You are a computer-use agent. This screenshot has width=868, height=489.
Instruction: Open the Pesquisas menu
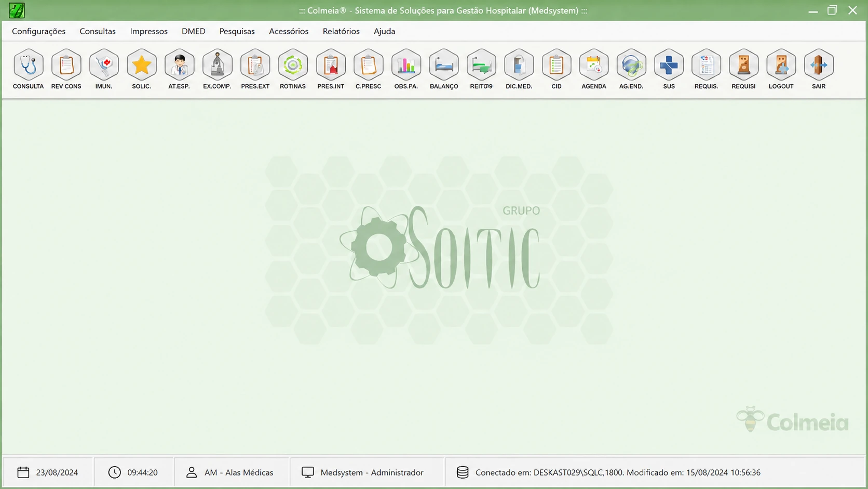click(x=237, y=31)
